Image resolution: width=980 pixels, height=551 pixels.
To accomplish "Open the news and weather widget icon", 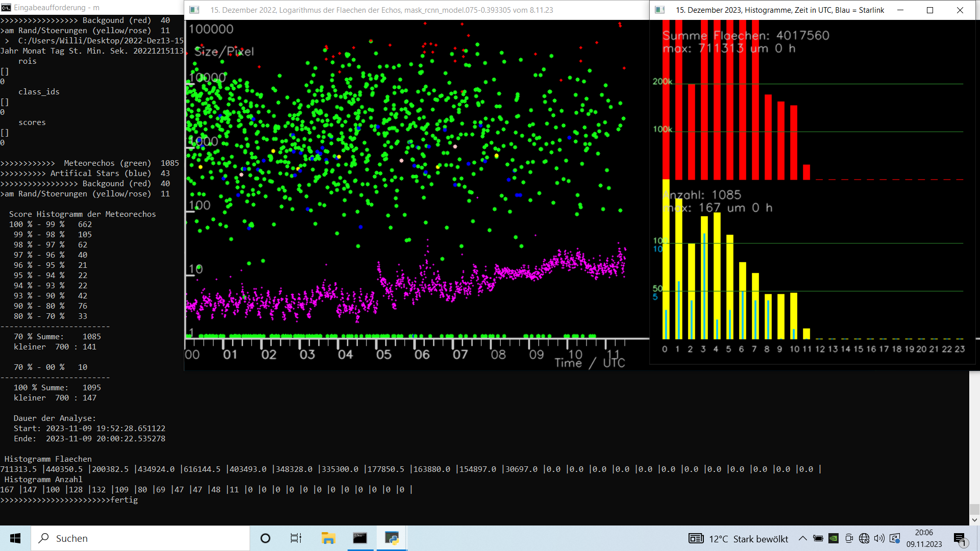I will pyautogui.click(x=696, y=538).
